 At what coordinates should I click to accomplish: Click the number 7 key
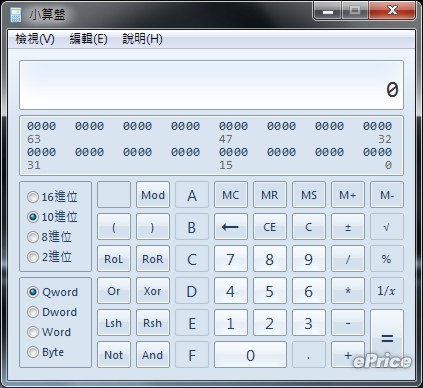click(231, 259)
